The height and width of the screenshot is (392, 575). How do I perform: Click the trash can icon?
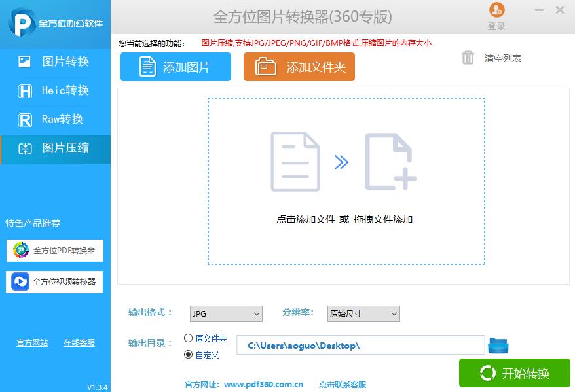pos(468,58)
